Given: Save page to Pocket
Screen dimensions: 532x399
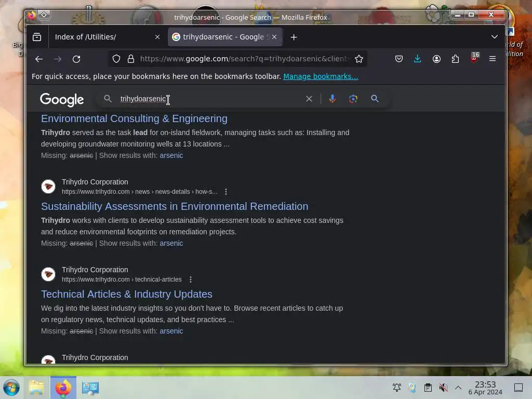Looking at the screenshot, I should tap(399, 59).
